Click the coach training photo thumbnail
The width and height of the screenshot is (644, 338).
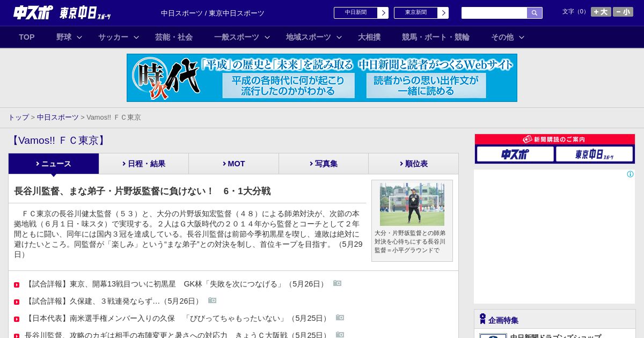coord(412,204)
